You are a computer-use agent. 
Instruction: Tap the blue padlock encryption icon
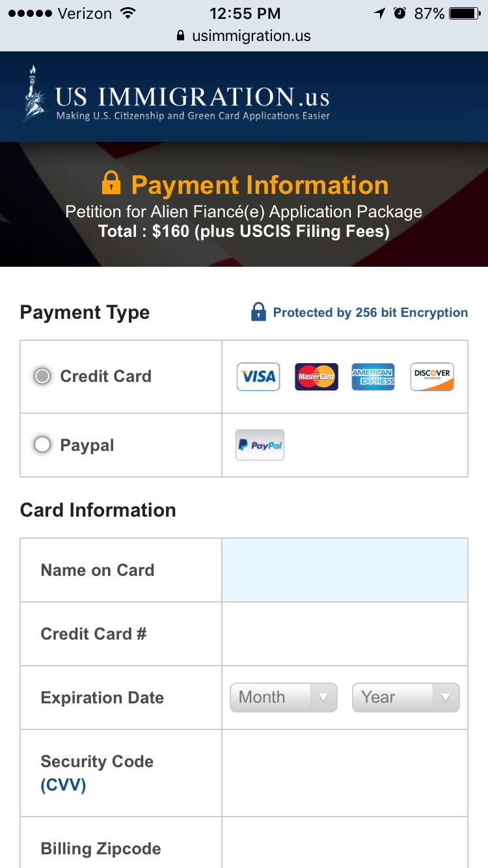click(258, 312)
